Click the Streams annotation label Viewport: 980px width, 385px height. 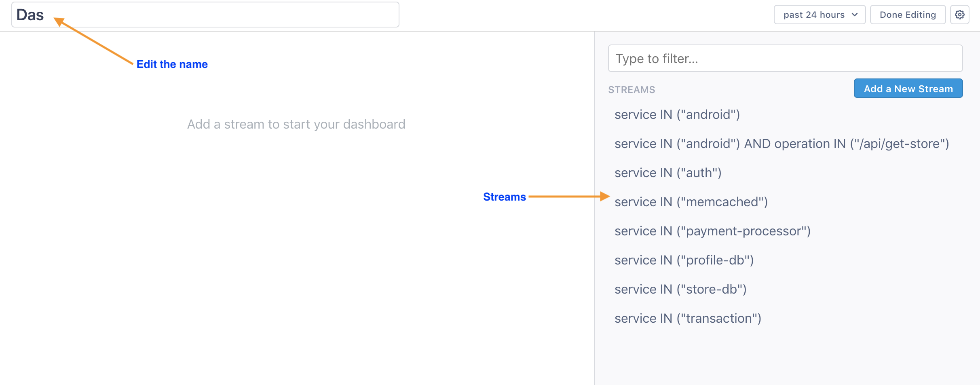pyautogui.click(x=505, y=197)
